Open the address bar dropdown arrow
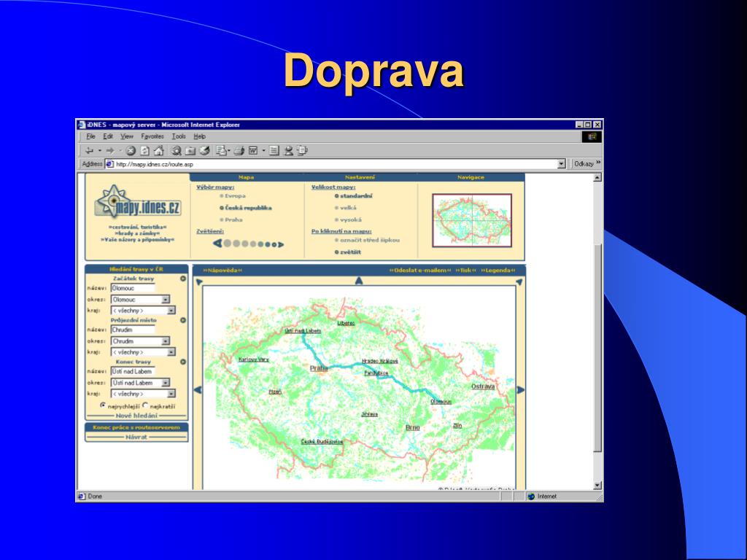Screen dimensions: 747x560 [561, 164]
